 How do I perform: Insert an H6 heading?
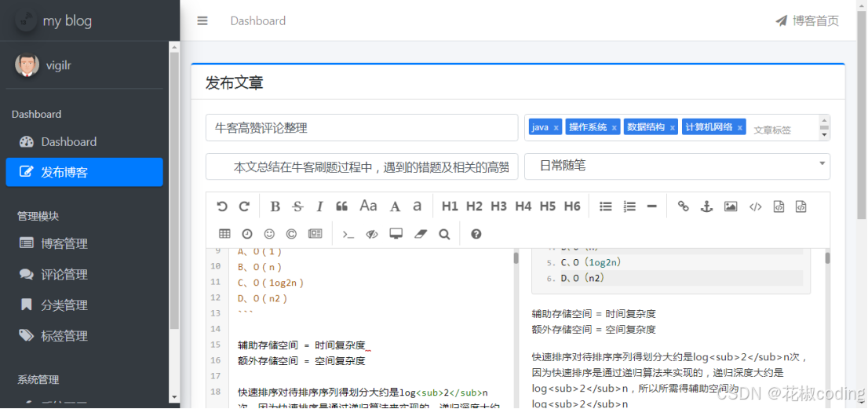(x=572, y=206)
